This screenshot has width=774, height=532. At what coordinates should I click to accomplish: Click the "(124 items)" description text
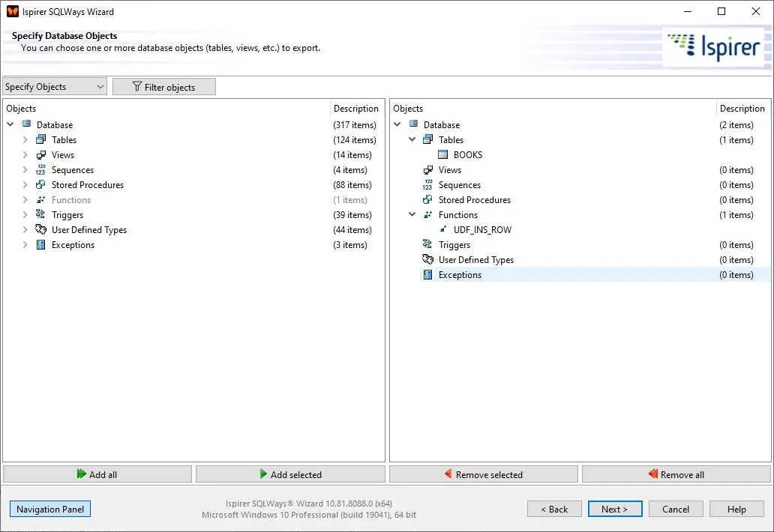point(355,140)
